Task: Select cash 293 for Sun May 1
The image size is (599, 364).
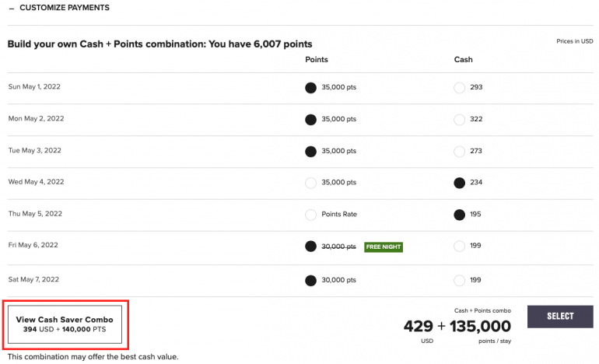Action: pos(459,87)
